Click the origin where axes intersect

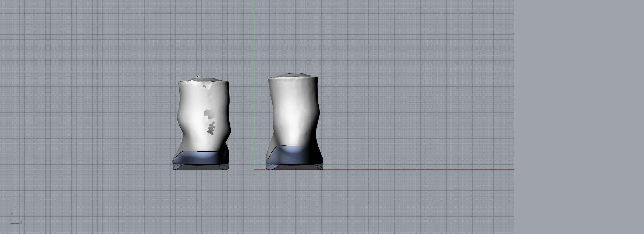coord(254,169)
